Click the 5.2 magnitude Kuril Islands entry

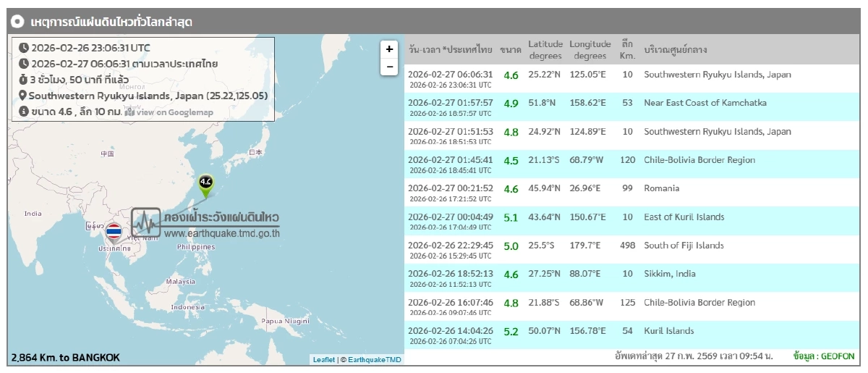click(511, 332)
